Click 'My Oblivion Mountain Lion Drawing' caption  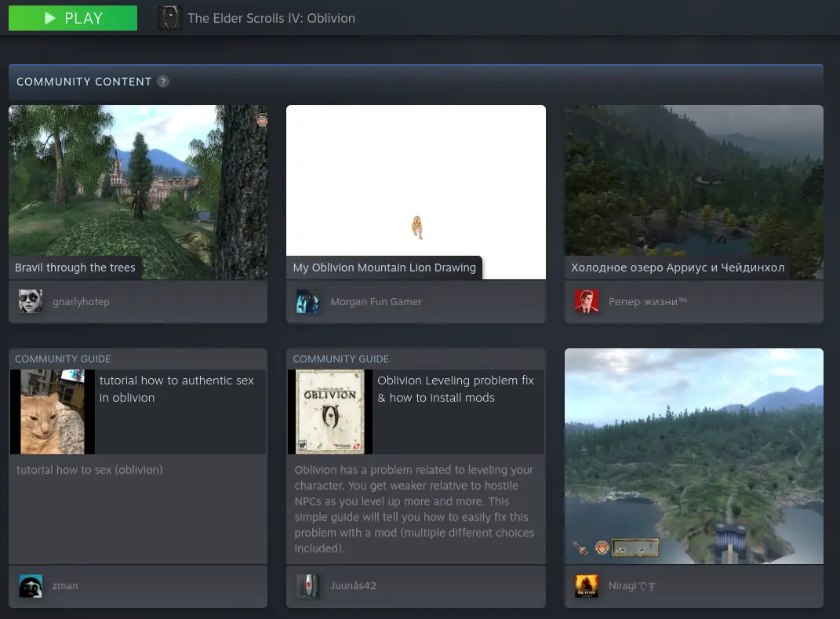pyautogui.click(x=384, y=268)
